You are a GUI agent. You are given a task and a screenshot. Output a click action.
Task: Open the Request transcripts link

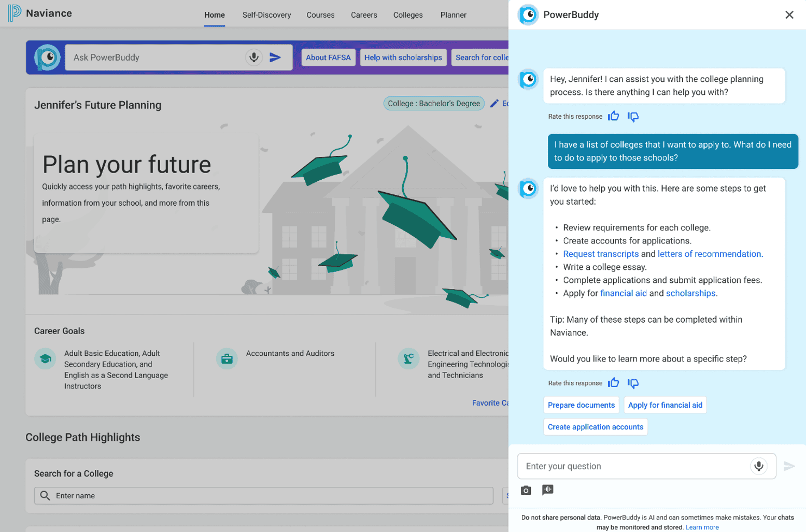pos(601,254)
